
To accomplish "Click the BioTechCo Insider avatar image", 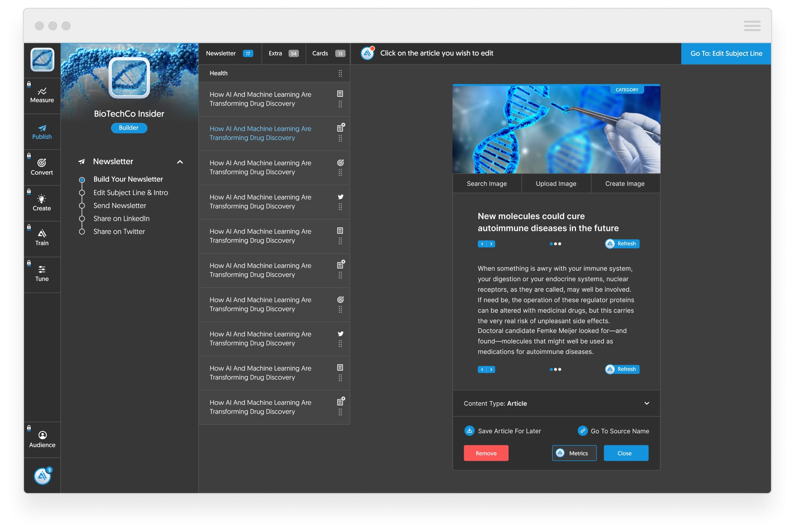I will (x=129, y=78).
